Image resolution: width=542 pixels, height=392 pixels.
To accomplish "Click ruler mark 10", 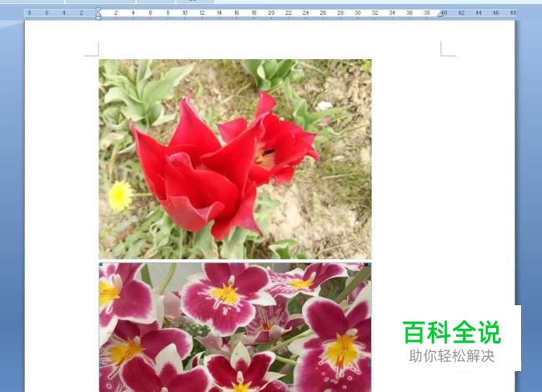I will 184,13.
